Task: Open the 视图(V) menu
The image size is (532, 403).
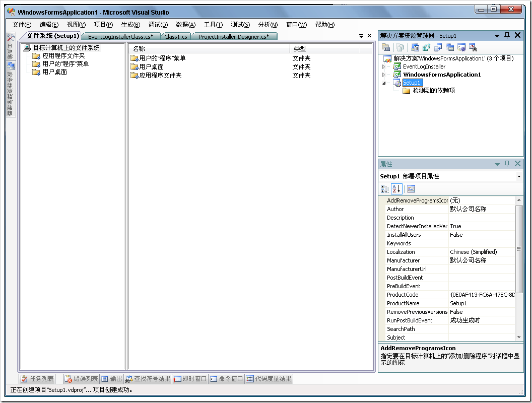Action: tap(76, 24)
